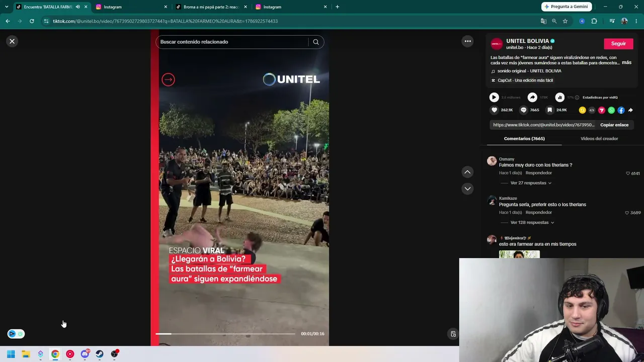Open Steam from the taskbar
The height and width of the screenshot is (362, 644).
point(100,354)
